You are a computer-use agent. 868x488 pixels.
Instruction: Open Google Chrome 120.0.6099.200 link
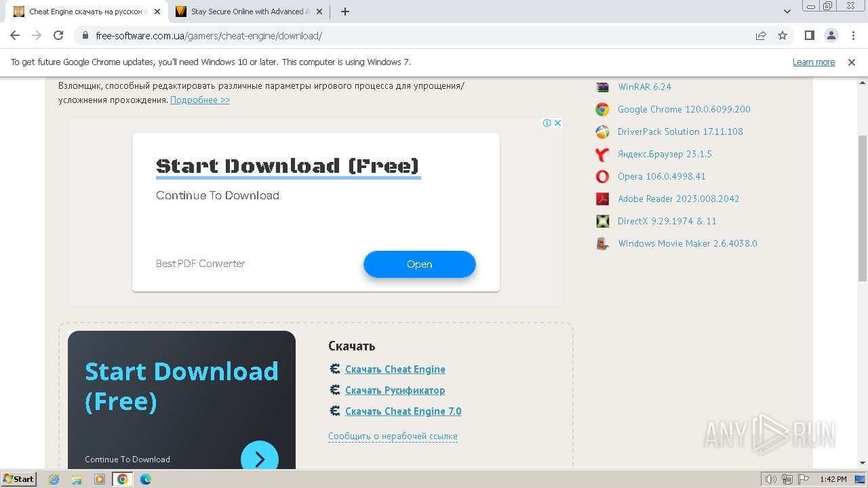pyautogui.click(x=684, y=109)
